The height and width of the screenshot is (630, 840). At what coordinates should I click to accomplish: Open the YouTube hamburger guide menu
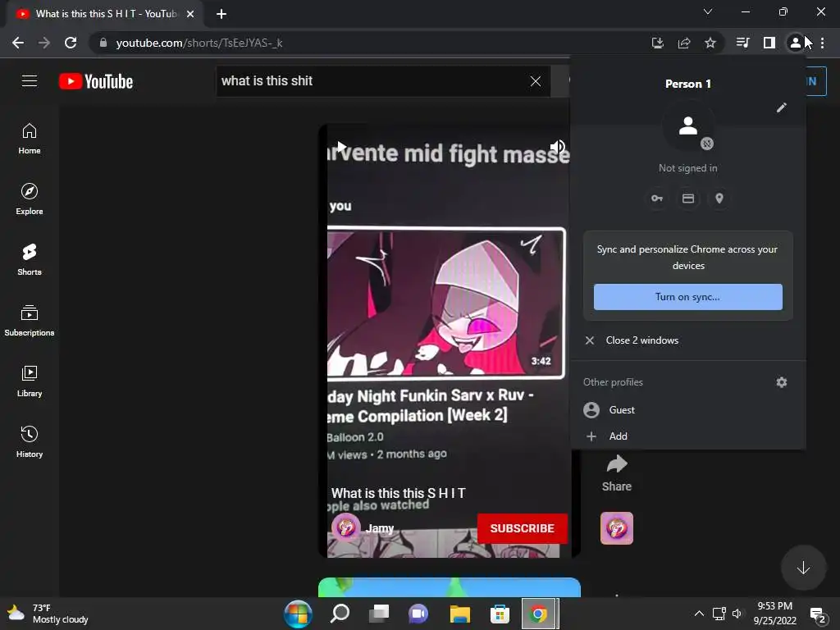pos(30,81)
